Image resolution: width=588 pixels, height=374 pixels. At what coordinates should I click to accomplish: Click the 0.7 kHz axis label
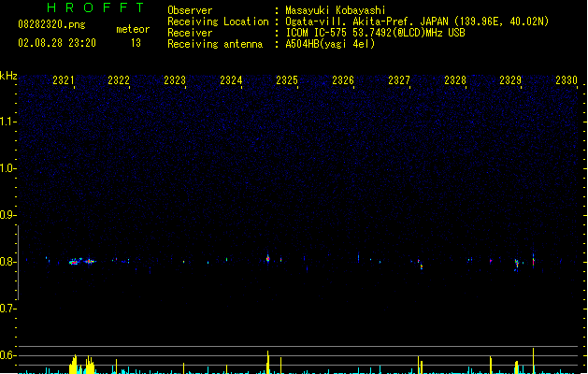pos(7,309)
